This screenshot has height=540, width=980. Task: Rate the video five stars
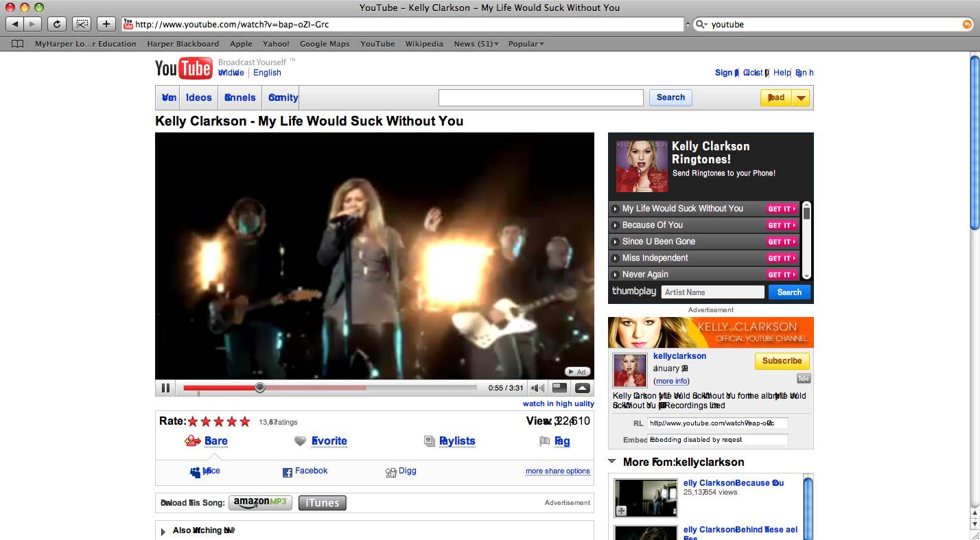coord(244,421)
